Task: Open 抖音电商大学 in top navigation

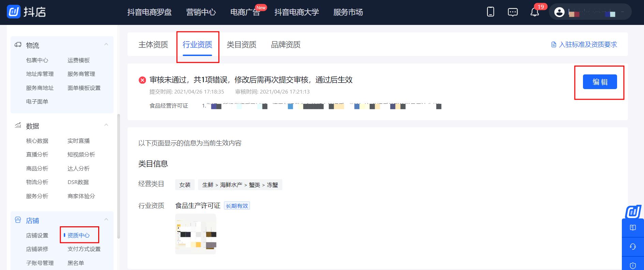Action: [x=297, y=12]
